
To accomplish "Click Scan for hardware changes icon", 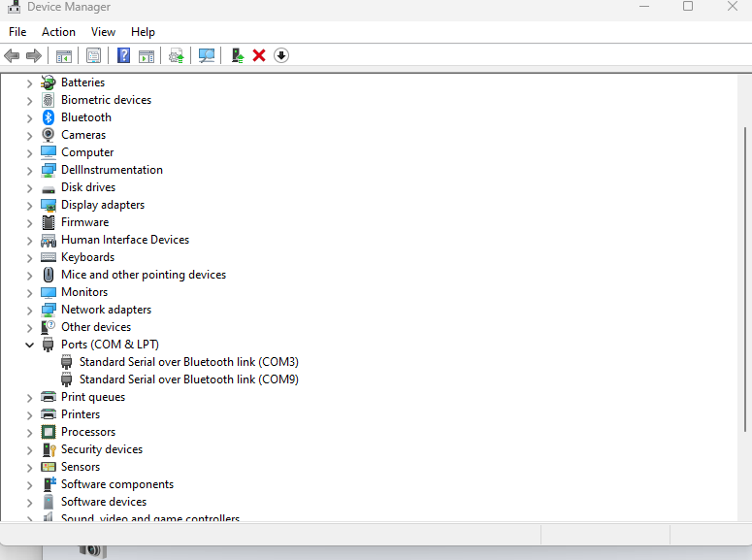I will 207,55.
